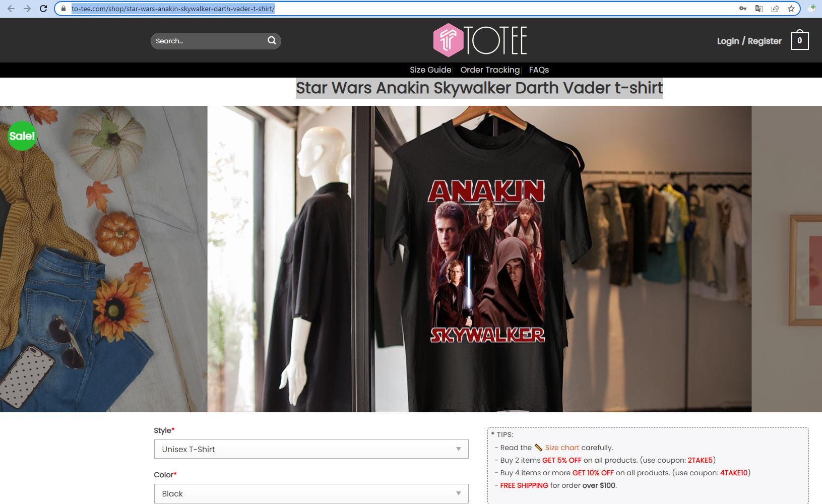Expand the Style dropdown showing Unisex T-Shirt
Viewport: 822px width, 504px height.
[311, 449]
